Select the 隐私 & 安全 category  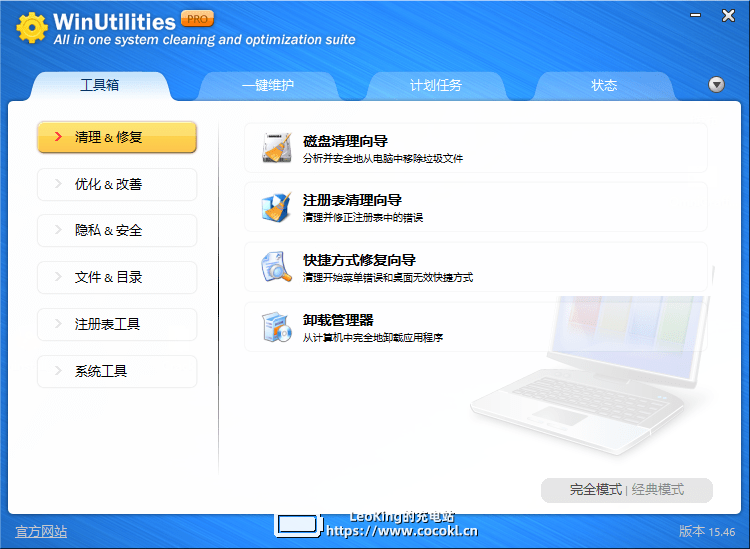coord(117,231)
